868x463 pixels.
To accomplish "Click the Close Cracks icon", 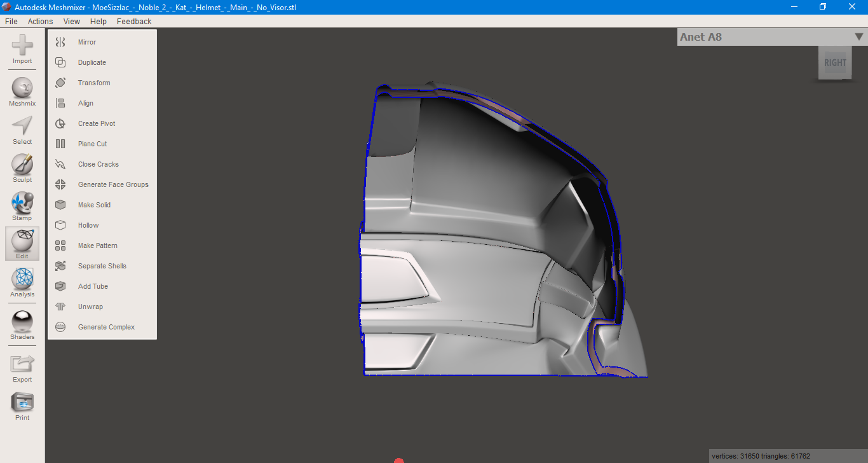I will click(60, 164).
